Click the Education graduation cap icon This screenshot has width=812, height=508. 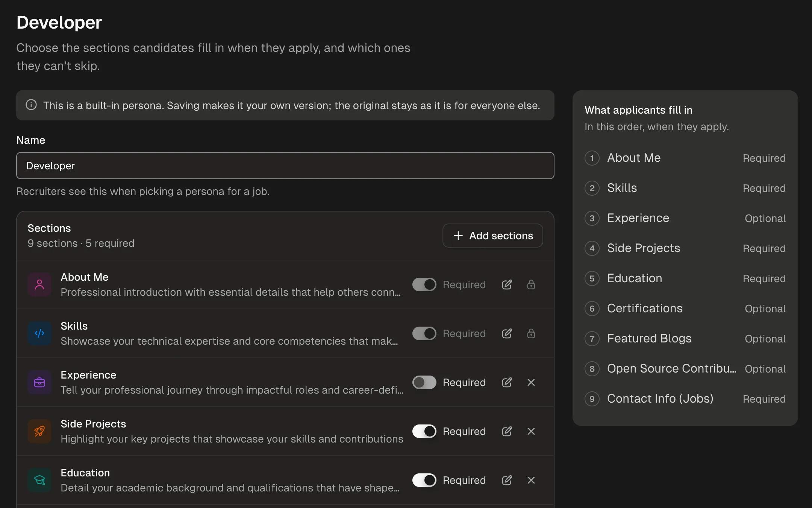click(x=39, y=480)
